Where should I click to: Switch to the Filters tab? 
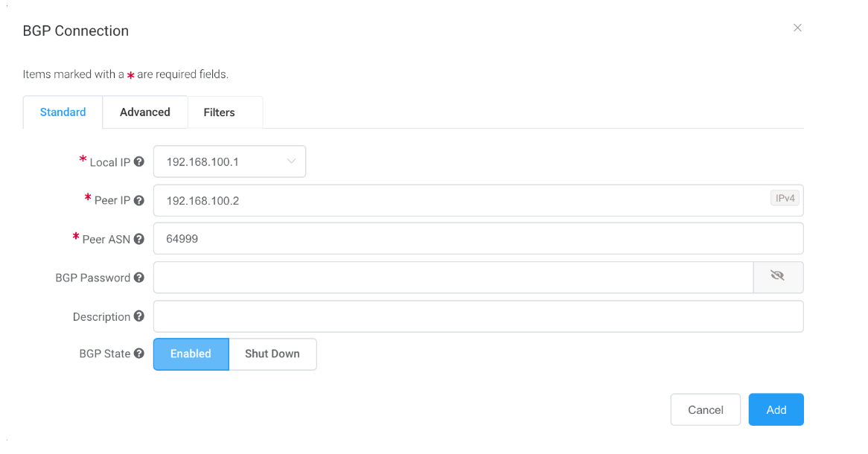pyautogui.click(x=220, y=112)
